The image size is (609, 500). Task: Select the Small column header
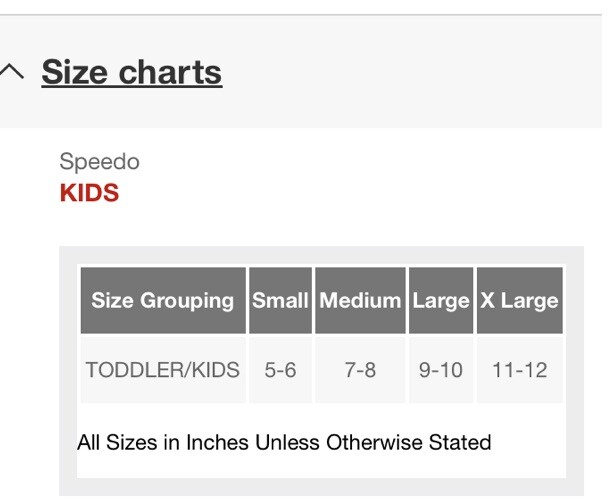pos(280,300)
